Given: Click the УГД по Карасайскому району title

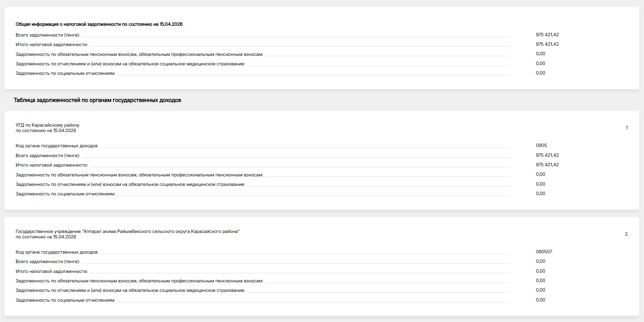Looking at the screenshot, I should click(47, 125).
